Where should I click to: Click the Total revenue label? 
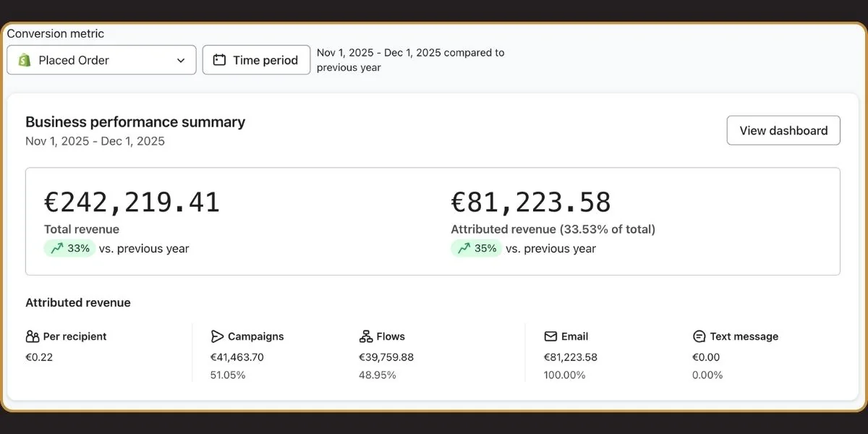coord(82,229)
